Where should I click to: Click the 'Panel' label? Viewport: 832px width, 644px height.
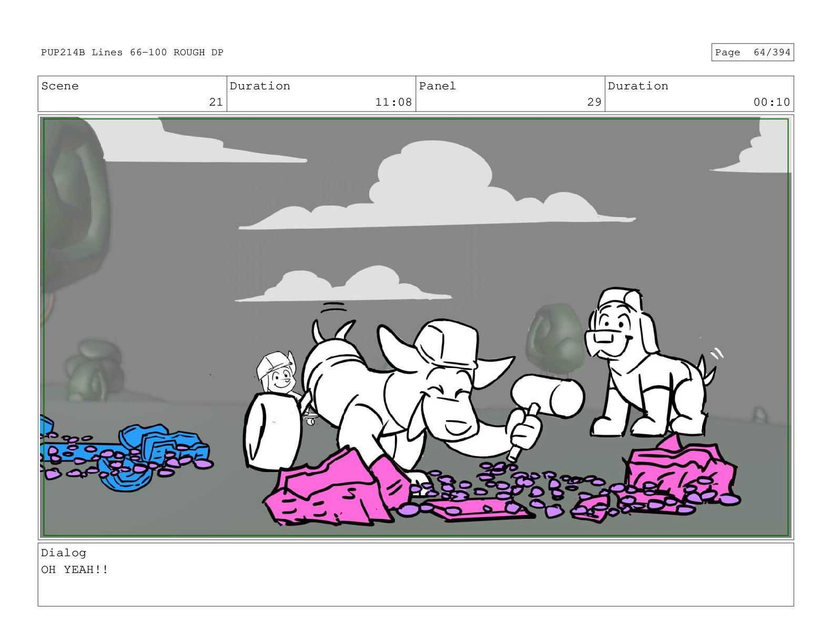[437, 86]
